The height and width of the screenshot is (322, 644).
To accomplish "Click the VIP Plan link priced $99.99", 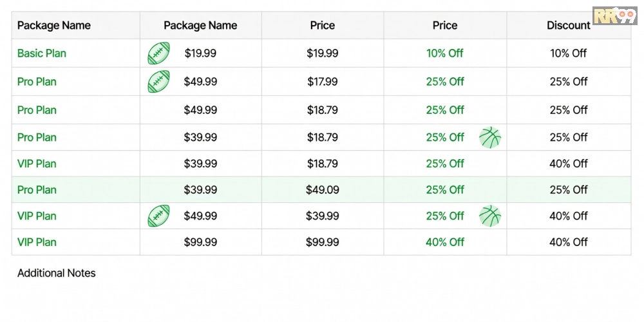I will [37, 242].
